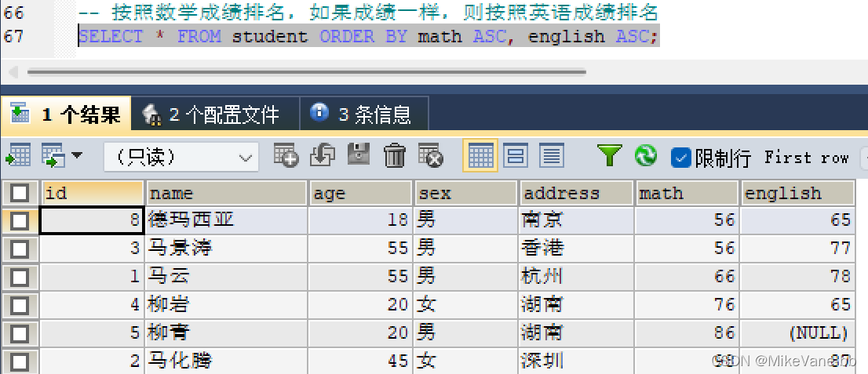Select the address cell 南京
This screenshot has height=374, width=868.
[576, 221]
